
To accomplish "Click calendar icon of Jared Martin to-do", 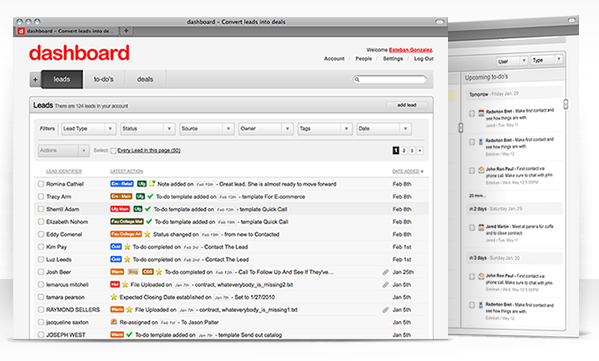I will (481, 227).
